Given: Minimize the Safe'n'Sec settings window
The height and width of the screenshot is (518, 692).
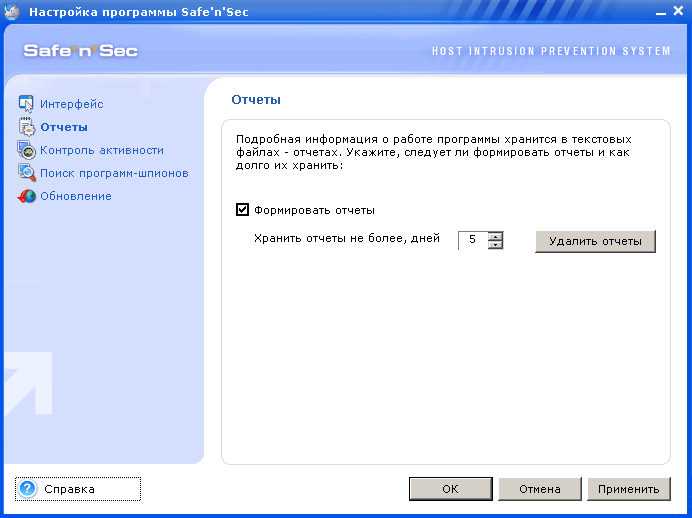Looking at the screenshot, I should [661, 12].
